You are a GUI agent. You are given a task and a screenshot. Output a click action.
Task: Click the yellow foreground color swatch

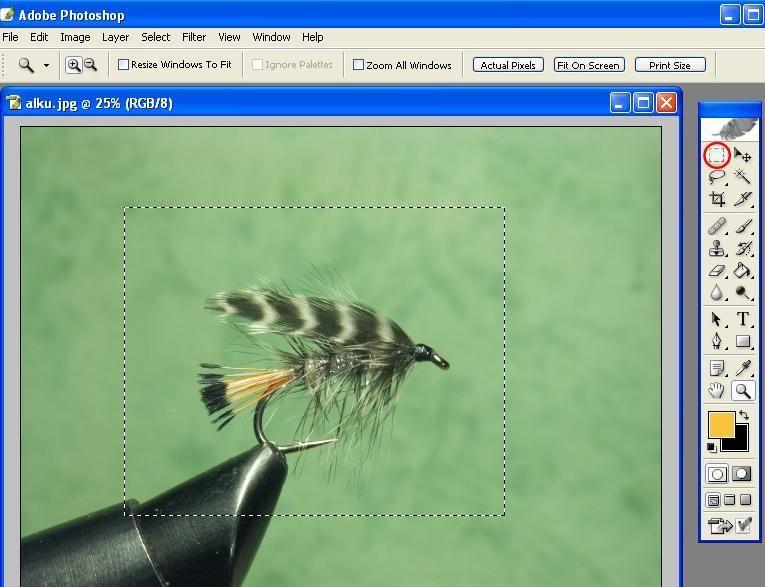(x=720, y=424)
